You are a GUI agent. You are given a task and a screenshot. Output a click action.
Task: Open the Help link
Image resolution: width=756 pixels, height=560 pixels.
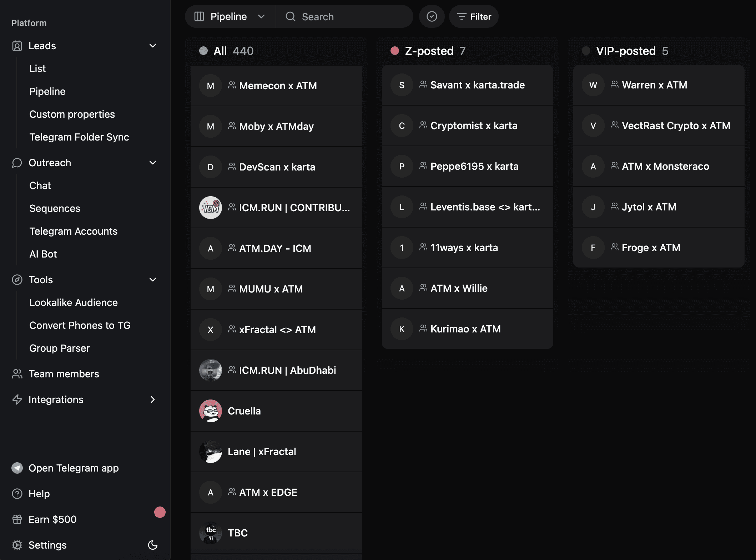click(39, 494)
